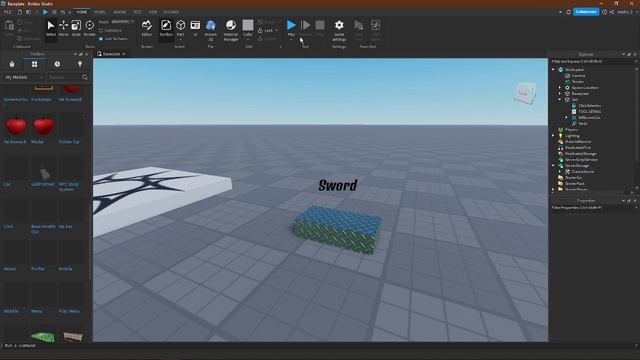Open the Material Manager
This screenshot has width=640, height=360.
click(231, 30)
